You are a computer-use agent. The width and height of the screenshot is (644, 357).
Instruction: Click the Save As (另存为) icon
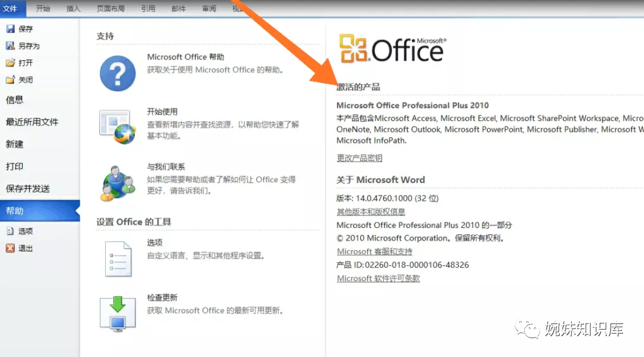[10, 46]
